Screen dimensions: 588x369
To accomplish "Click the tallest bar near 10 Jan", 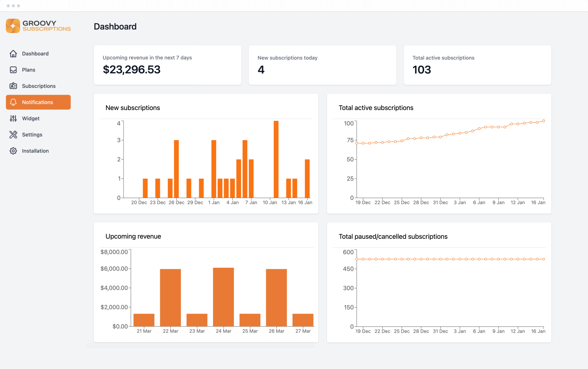I will (x=276, y=159).
